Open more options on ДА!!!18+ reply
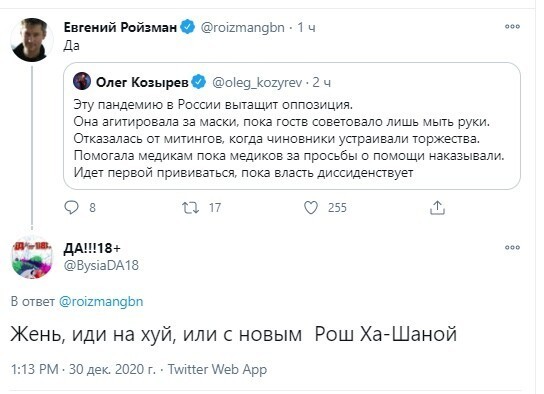544x394 pixels. (x=512, y=248)
